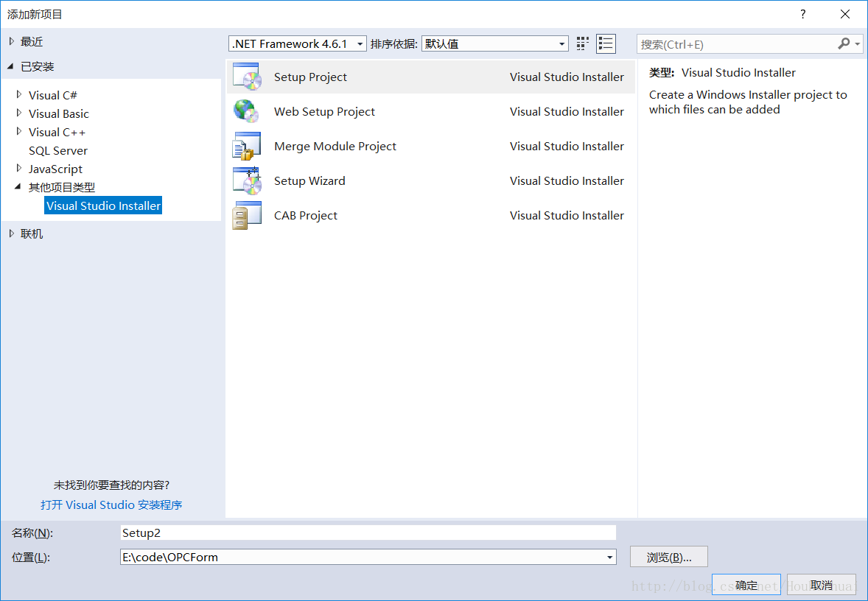
Task: Click the Setup Project disc icon
Action: (x=247, y=77)
